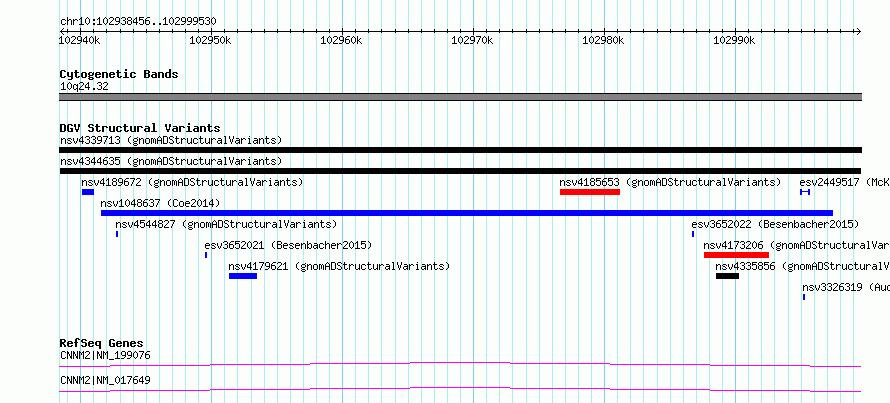Click the 102950k ruler label
Screen dimensions: 890x403
pyautogui.click(x=211, y=40)
